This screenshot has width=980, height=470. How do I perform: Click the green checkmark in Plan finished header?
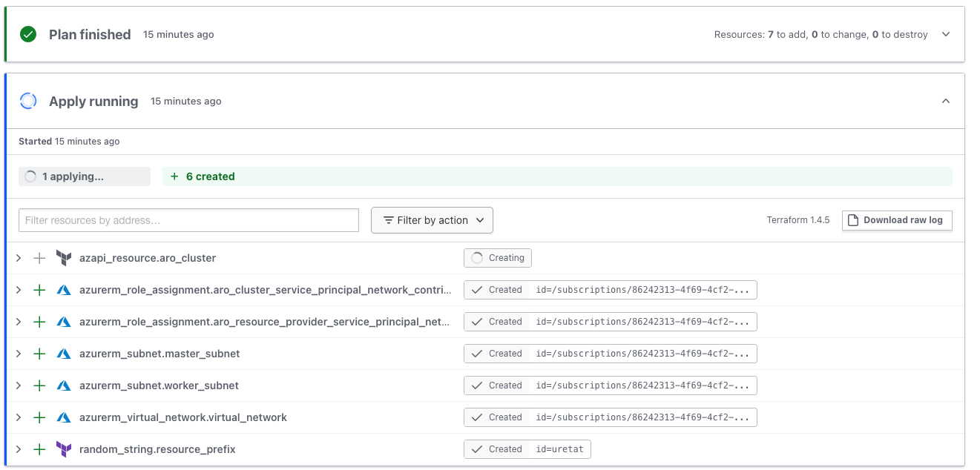coord(27,34)
